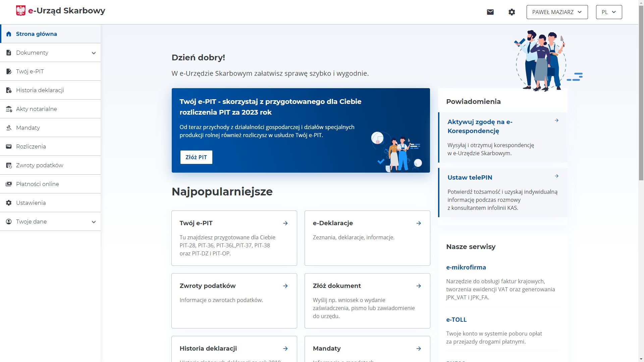The width and height of the screenshot is (644, 362).
Task: Click the Złóż dokument card title
Action: click(337, 286)
